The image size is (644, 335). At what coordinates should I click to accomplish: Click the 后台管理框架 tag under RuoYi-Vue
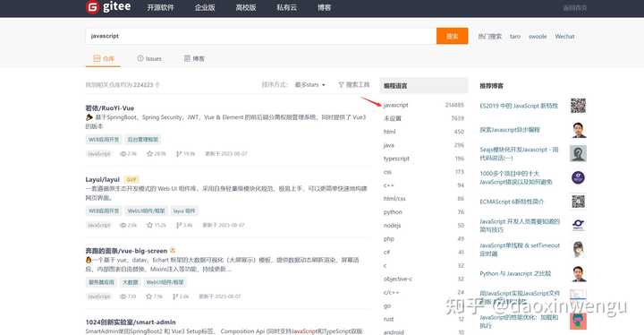143,140
